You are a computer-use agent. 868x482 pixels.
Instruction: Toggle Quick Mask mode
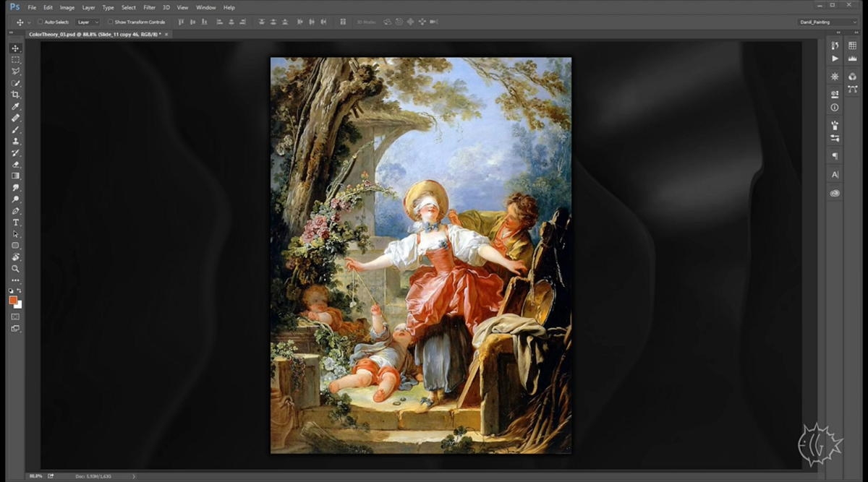pyautogui.click(x=15, y=317)
